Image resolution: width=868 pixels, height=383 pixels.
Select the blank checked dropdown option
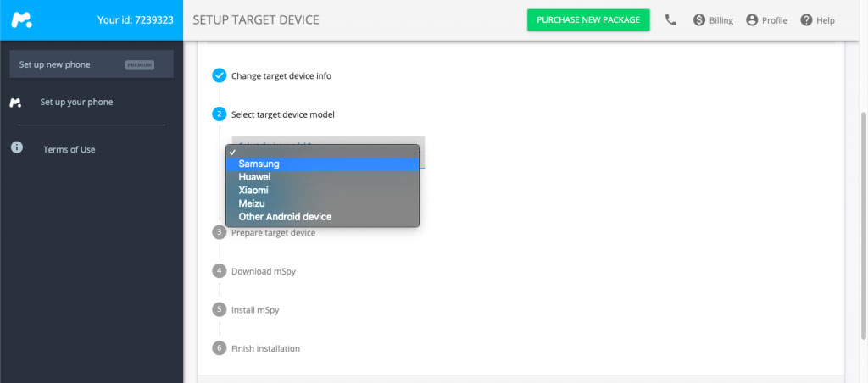pyautogui.click(x=322, y=152)
